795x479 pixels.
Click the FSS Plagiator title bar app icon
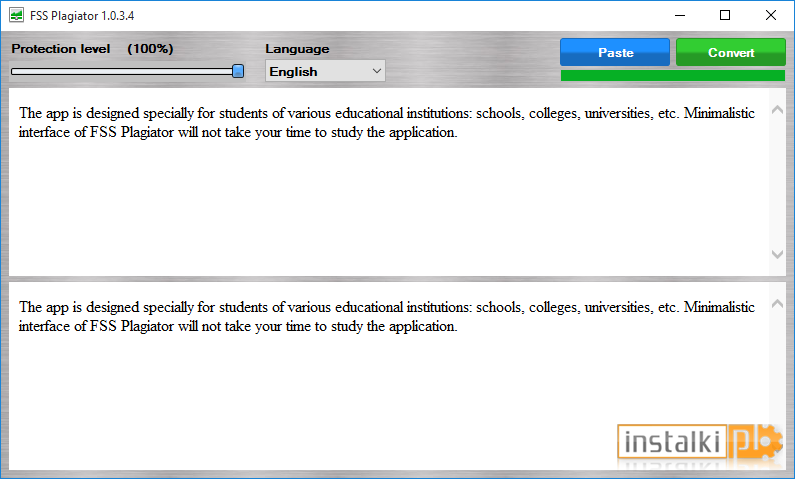[x=16, y=15]
